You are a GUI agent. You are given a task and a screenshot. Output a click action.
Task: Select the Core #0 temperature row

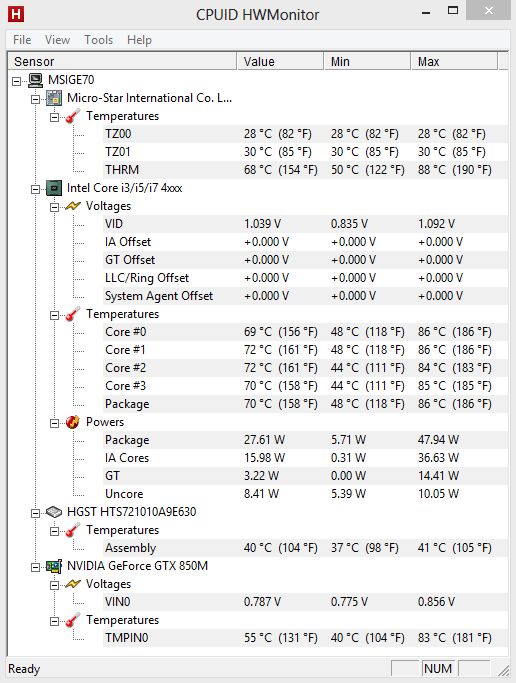[x=305, y=332]
